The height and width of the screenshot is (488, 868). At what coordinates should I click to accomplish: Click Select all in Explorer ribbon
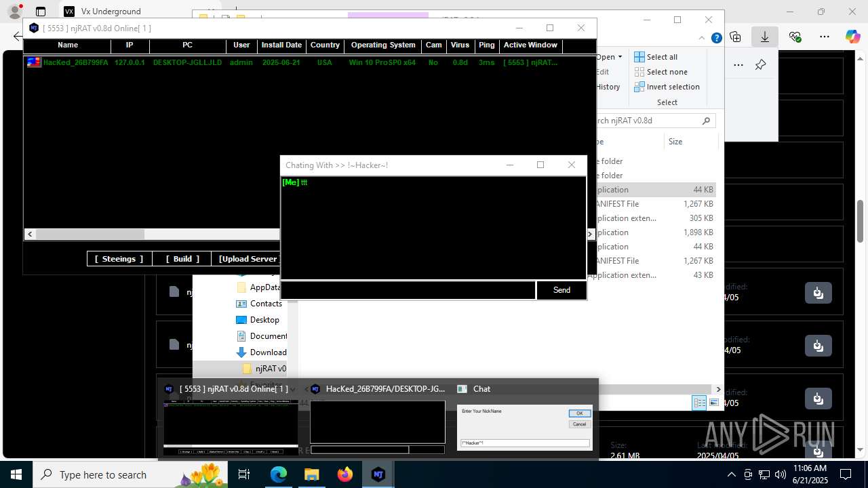656,57
